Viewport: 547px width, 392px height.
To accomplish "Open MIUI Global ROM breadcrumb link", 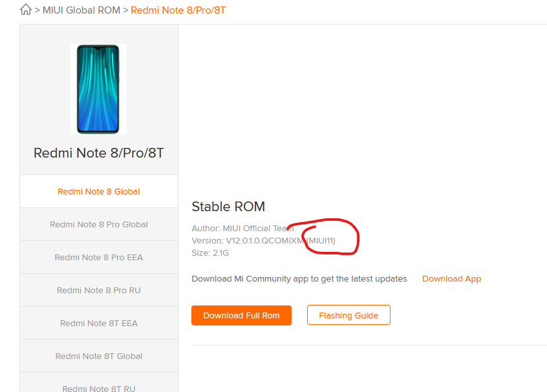I will coord(81,10).
